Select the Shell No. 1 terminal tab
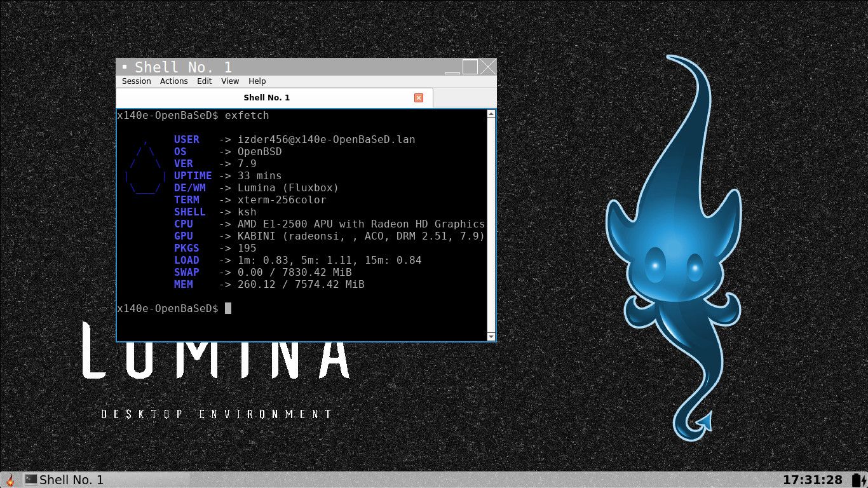The height and width of the screenshot is (488, 868). click(x=275, y=98)
